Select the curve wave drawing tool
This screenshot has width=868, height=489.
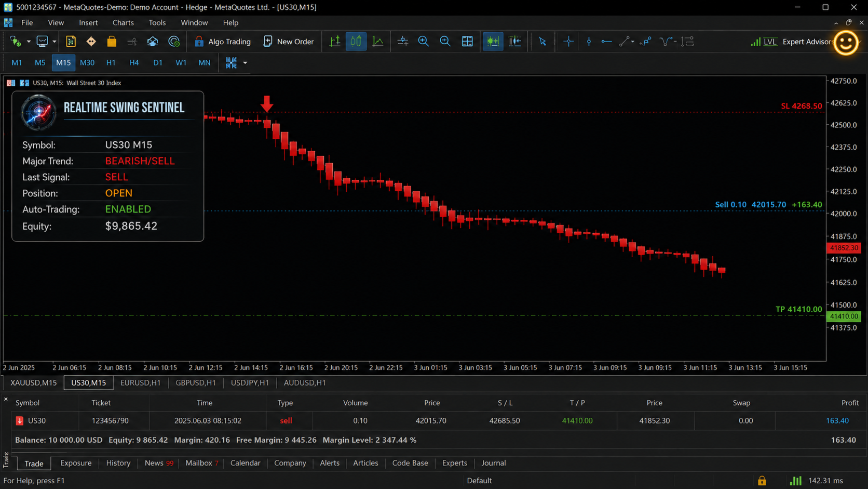(666, 42)
